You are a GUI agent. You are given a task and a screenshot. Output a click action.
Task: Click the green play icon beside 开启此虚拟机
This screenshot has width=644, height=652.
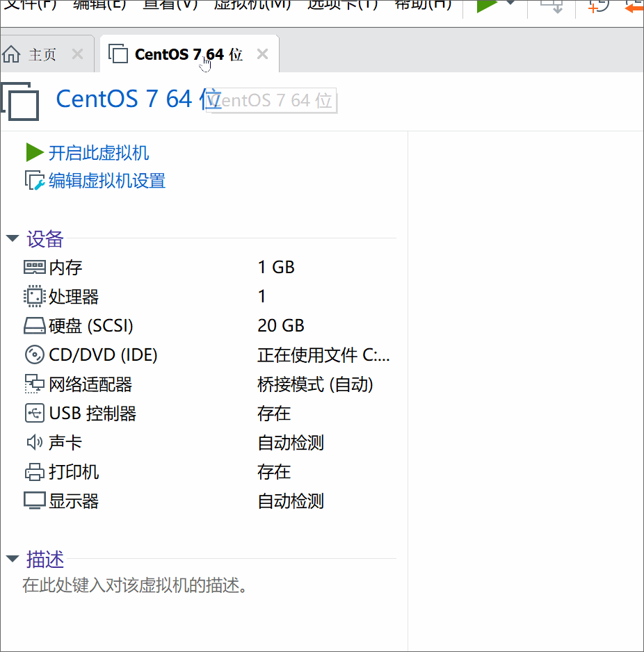point(35,152)
